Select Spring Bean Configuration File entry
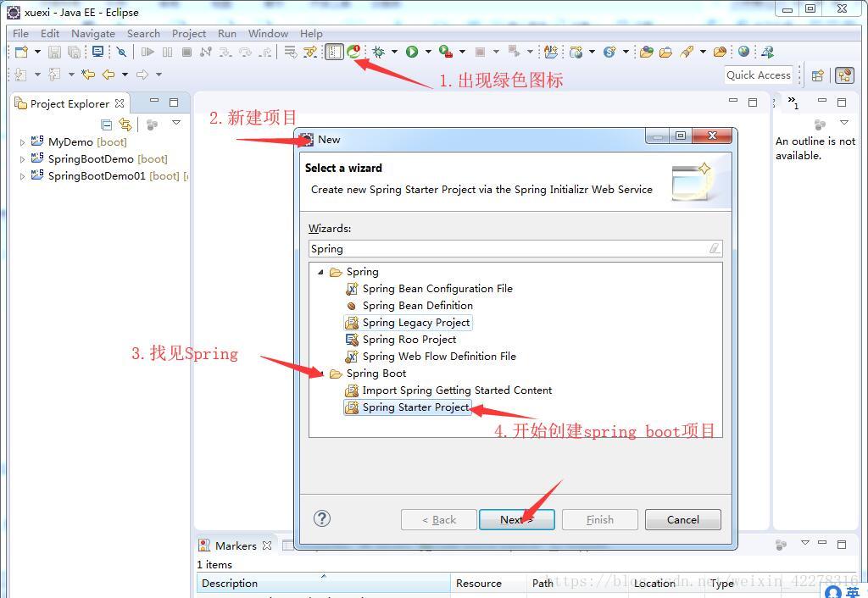The height and width of the screenshot is (598, 868). tap(429, 289)
